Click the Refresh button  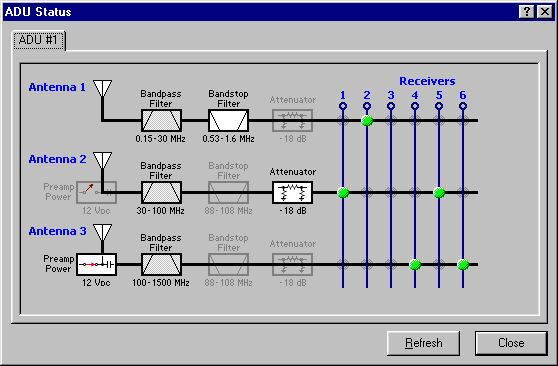tap(423, 343)
